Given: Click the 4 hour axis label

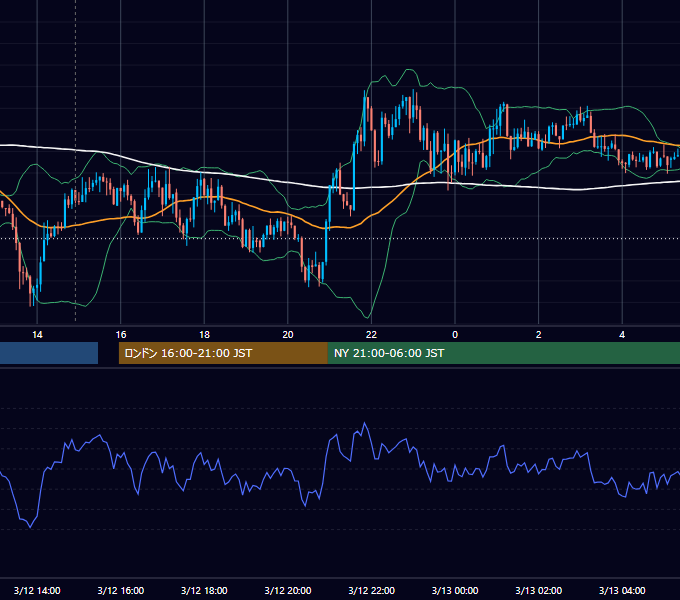Looking at the screenshot, I should point(622,335).
